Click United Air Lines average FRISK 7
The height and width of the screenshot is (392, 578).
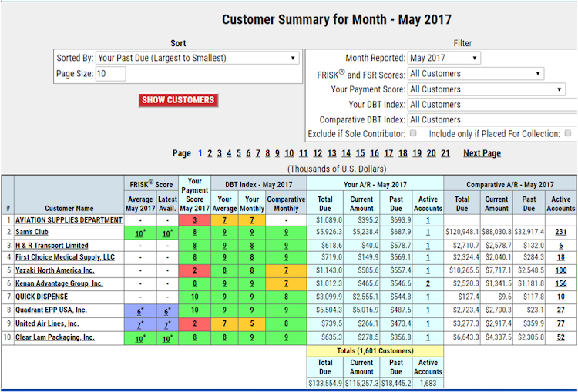tap(140, 325)
